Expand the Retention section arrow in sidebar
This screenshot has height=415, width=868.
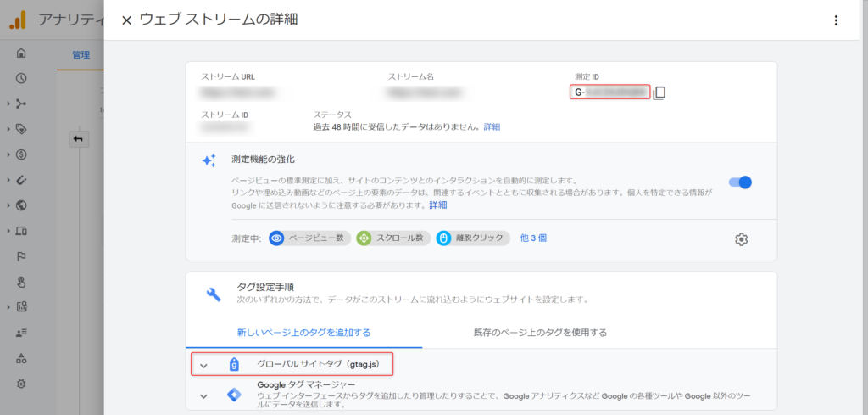coord(8,180)
